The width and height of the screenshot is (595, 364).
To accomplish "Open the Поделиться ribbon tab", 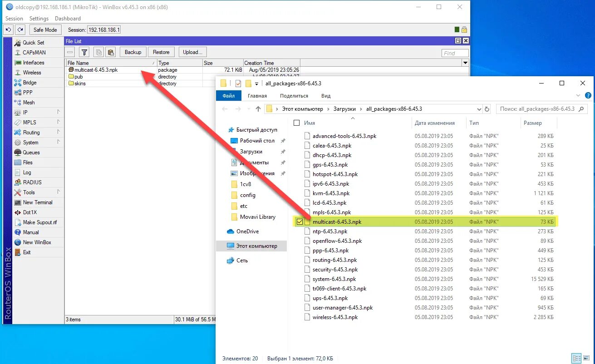I will (x=294, y=96).
